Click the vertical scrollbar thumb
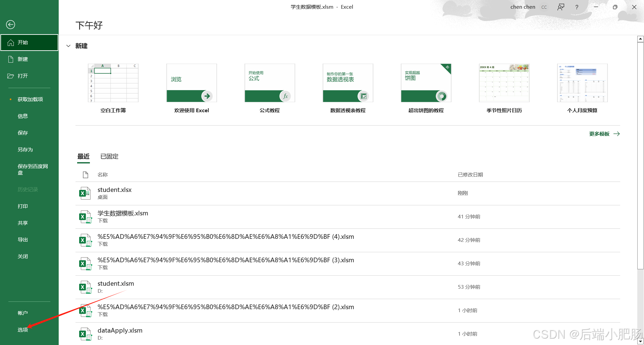This screenshot has width=644, height=345. click(640, 155)
